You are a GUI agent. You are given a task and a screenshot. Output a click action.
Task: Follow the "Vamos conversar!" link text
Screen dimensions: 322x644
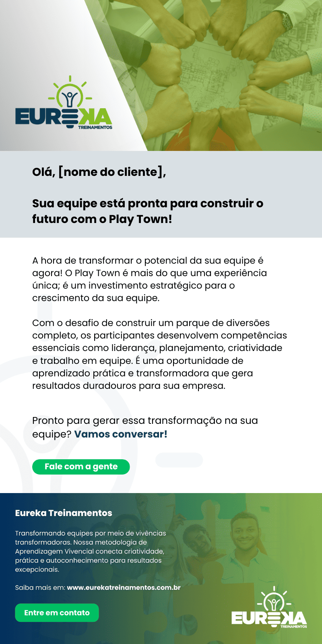tap(121, 434)
